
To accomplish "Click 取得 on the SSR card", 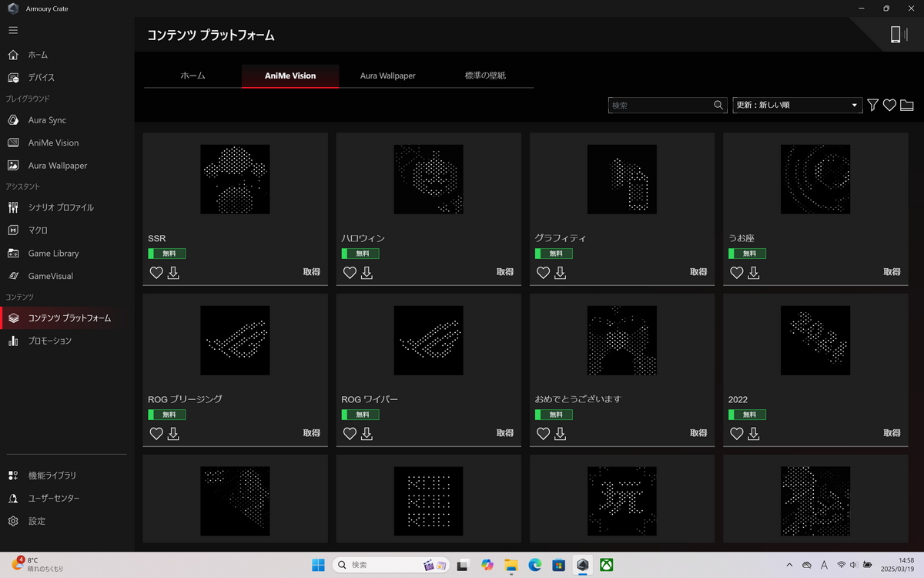I will click(x=312, y=272).
